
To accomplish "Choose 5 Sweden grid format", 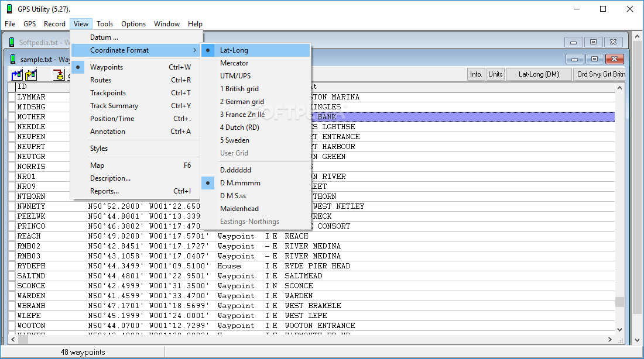I will (255, 140).
